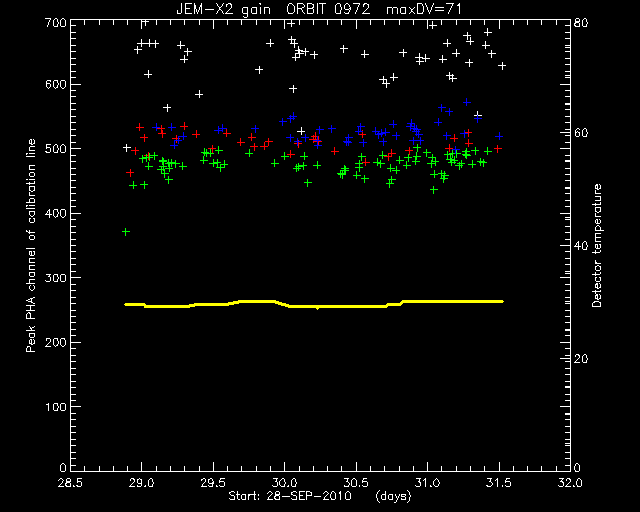Click the 31.0 x-axis tick label
This screenshot has width=640, height=512.
click(x=427, y=483)
